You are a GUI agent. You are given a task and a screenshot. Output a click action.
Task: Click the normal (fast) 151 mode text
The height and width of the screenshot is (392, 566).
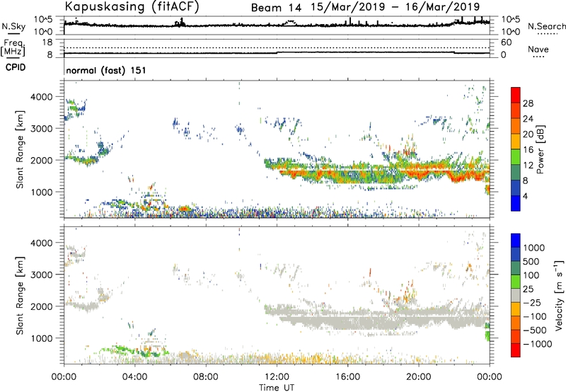pos(106,70)
